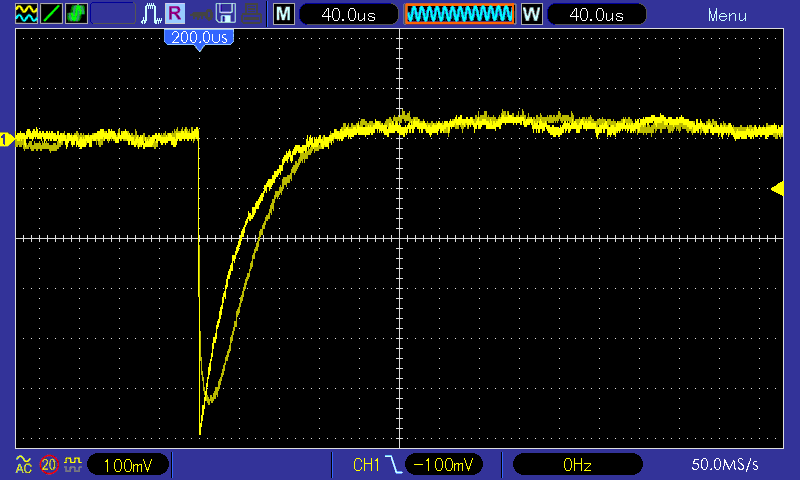
Task: Click the waveform memory overview bar
Action: point(460,14)
